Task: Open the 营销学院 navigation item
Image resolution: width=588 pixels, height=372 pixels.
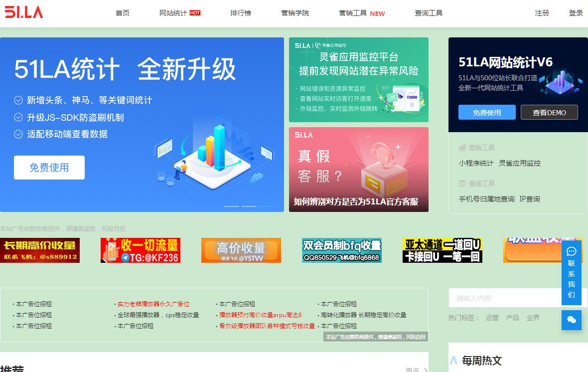Action: click(x=295, y=13)
